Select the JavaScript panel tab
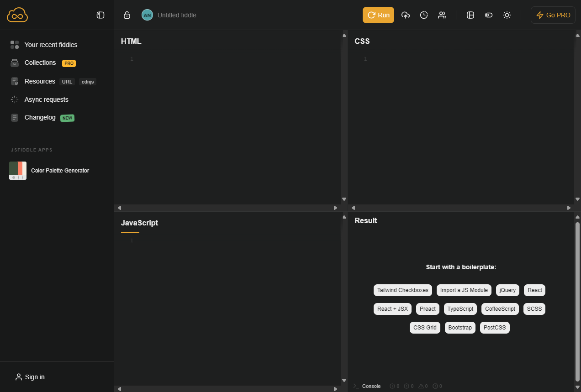Screen dimensions: 581x392 (x=139, y=223)
